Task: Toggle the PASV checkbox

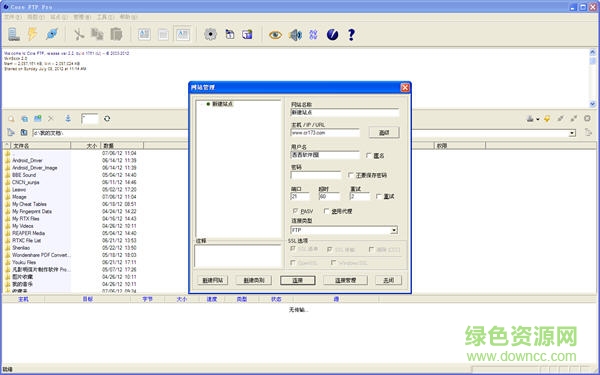Action: tap(295, 211)
